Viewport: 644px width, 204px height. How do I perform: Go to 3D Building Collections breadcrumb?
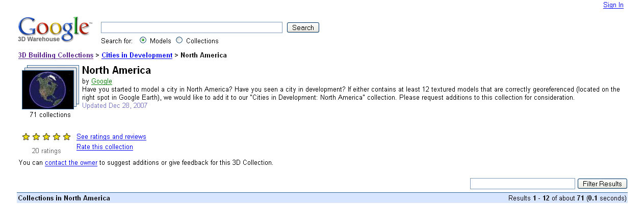pos(56,55)
